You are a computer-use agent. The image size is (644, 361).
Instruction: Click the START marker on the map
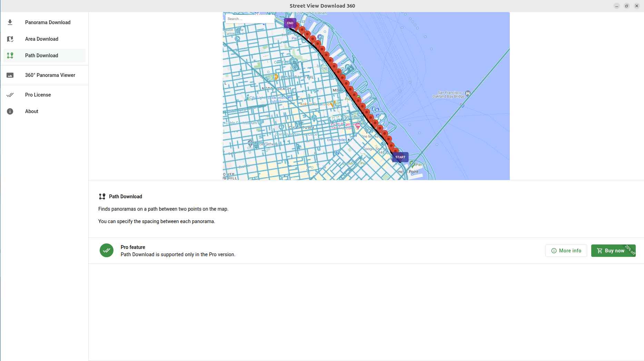click(x=400, y=157)
